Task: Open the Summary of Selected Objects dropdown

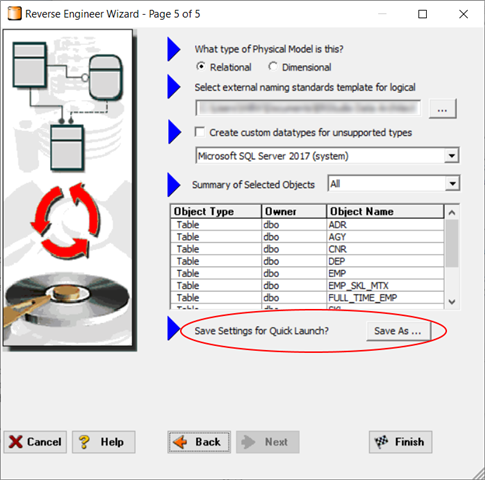Action: (x=452, y=183)
